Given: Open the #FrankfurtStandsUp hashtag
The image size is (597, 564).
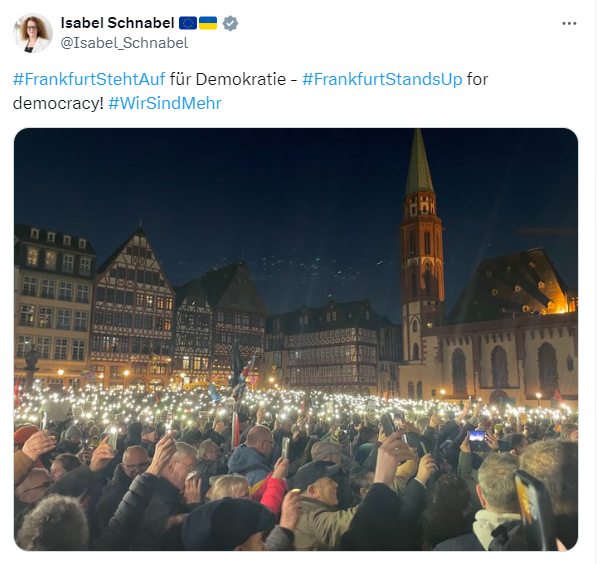Looking at the screenshot, I should click(382, 79).
